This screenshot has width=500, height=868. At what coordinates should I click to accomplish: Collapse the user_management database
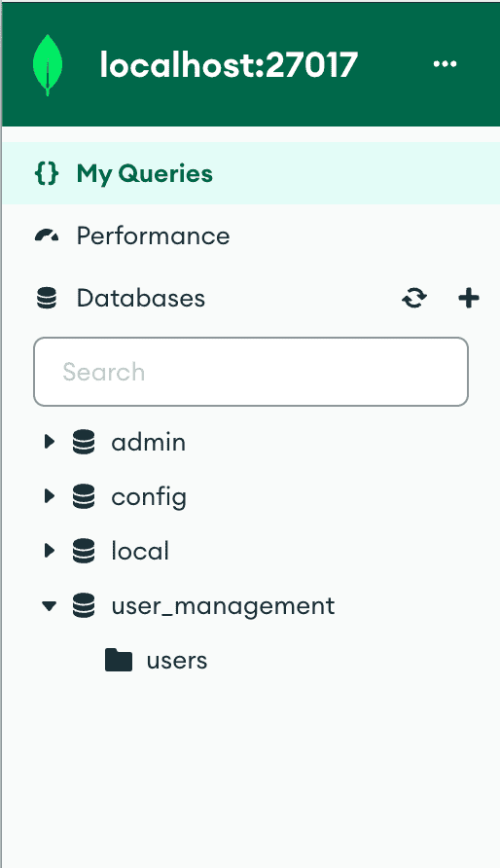(x=50, y=605)
